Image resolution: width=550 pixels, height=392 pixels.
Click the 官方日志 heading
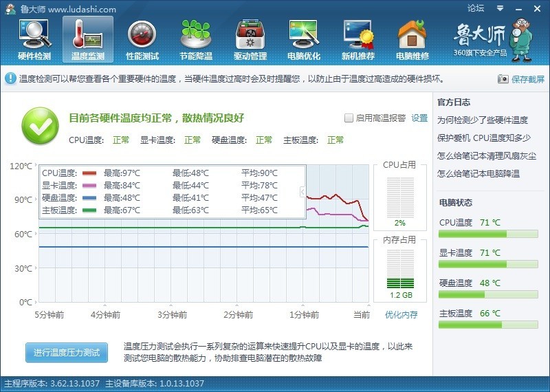click(x=454, y=102)
